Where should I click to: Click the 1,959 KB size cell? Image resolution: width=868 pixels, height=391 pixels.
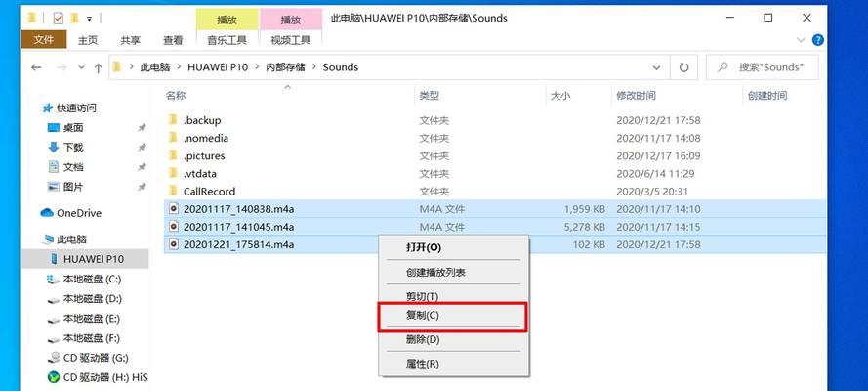pyautogui.click(x=584, y=209)
